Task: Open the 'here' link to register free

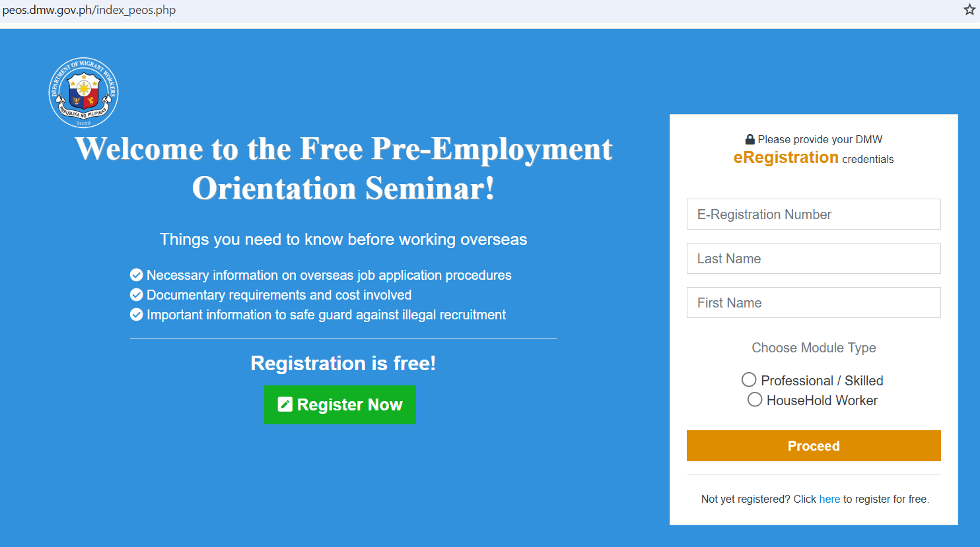Action: 829,499
